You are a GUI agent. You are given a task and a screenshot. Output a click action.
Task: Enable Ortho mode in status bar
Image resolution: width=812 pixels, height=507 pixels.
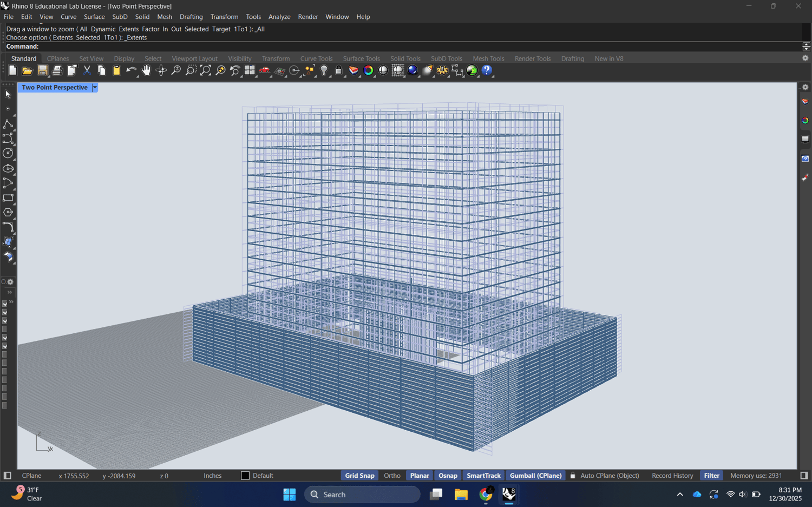click(x=392, y=476)
